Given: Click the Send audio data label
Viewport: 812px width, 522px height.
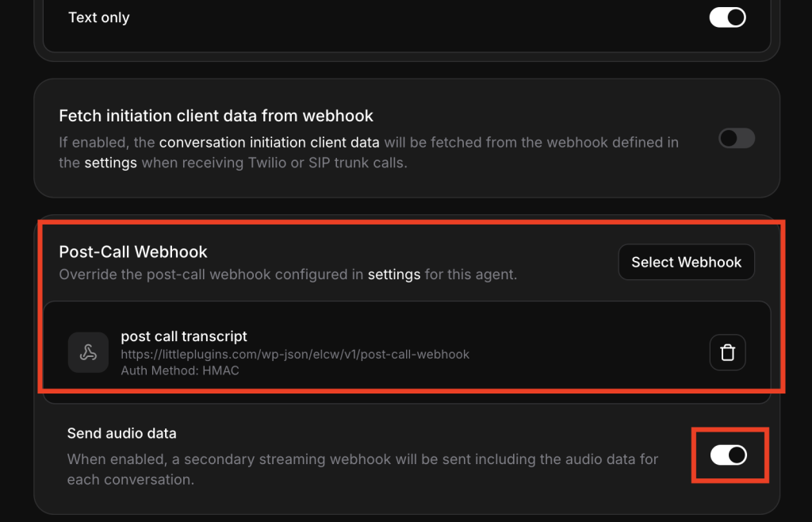Looking at the screenshot, I should point(121,433).
